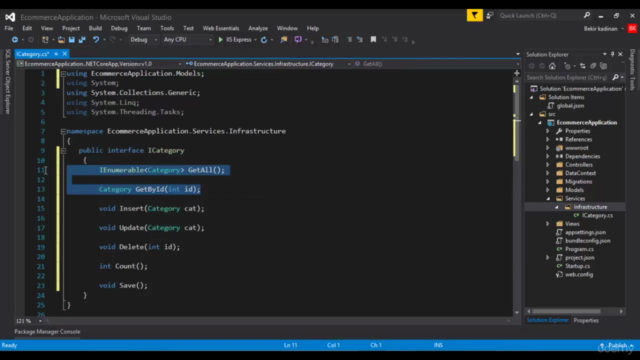
Task: Start debugging with the green play icon
Action: [220, 40]
